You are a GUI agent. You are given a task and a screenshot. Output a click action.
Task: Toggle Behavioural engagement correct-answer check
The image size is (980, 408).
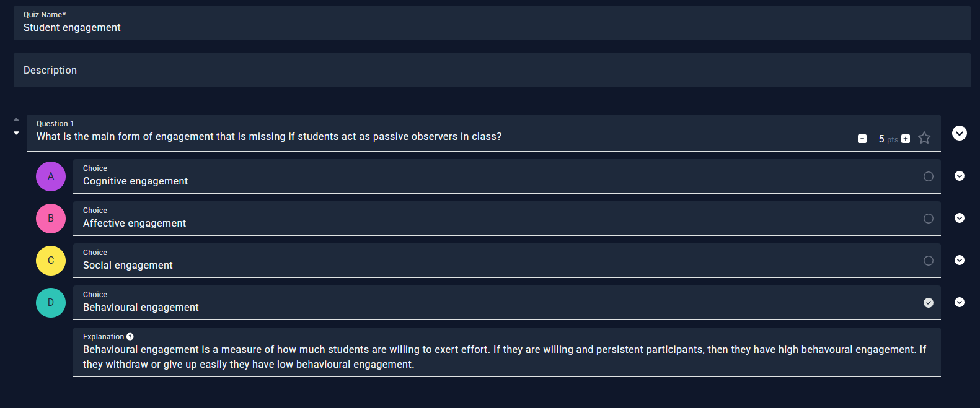click(x=929, y=303)
